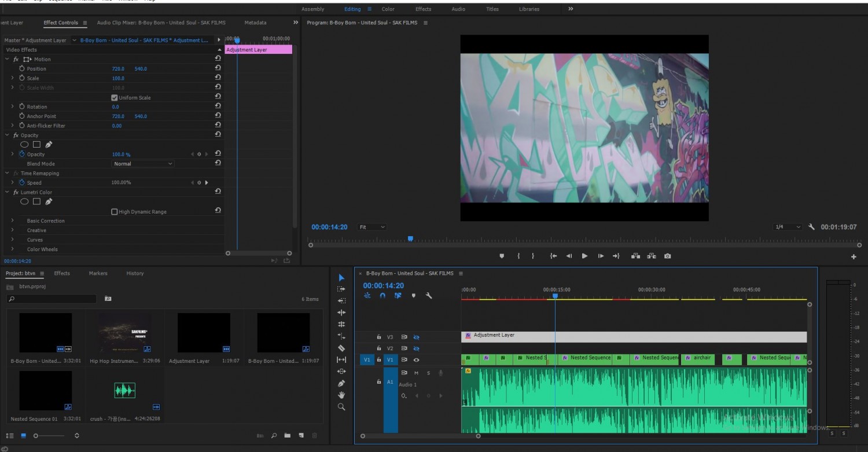Screen dimensions: 868x452
Task: Toggle V3 track output eye
Action: pos(416,337)
